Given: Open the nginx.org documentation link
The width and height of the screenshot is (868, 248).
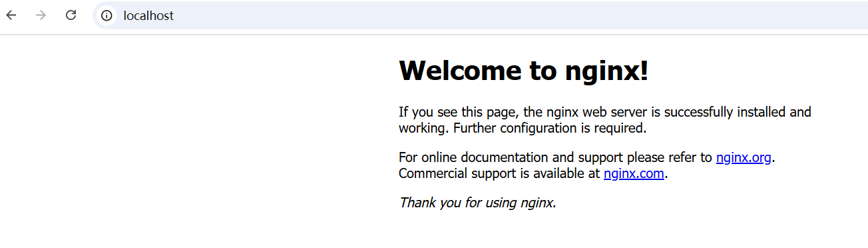Looking at the screenshot, I should point(744,158).
